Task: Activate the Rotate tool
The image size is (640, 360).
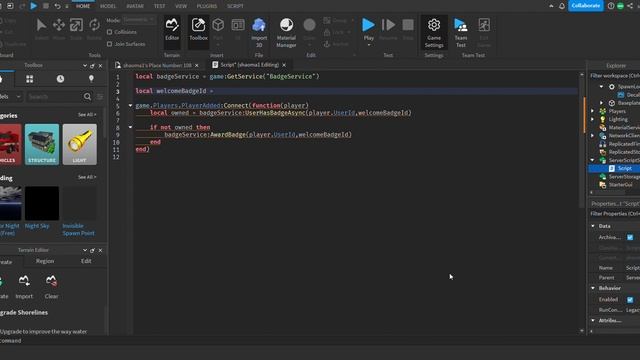Action: [94, 29]
